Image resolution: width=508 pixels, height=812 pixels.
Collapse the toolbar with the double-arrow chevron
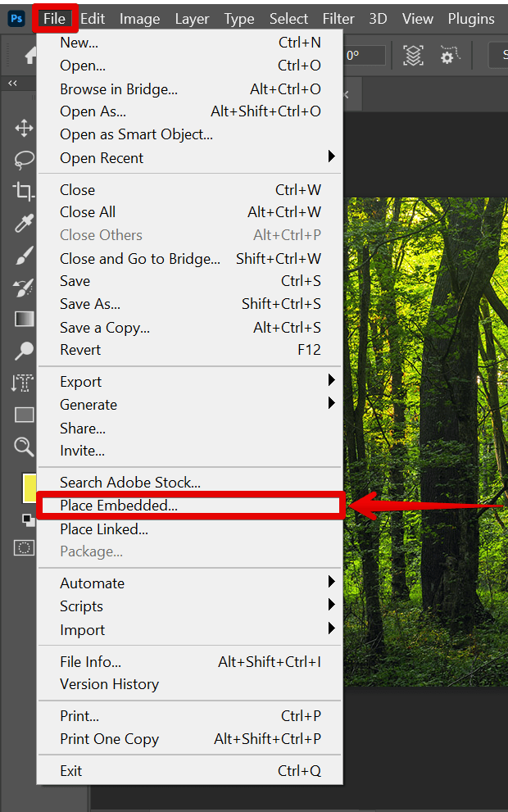click(x=12, y=82)
